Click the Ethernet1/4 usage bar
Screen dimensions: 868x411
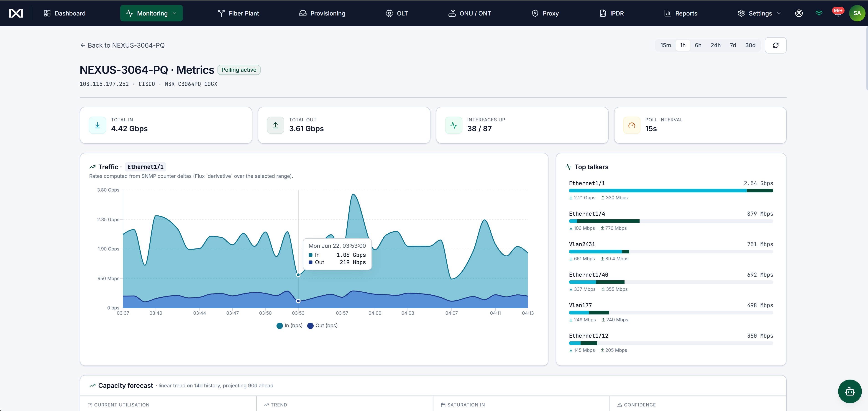pyautogui.click(x=671, y=221)
